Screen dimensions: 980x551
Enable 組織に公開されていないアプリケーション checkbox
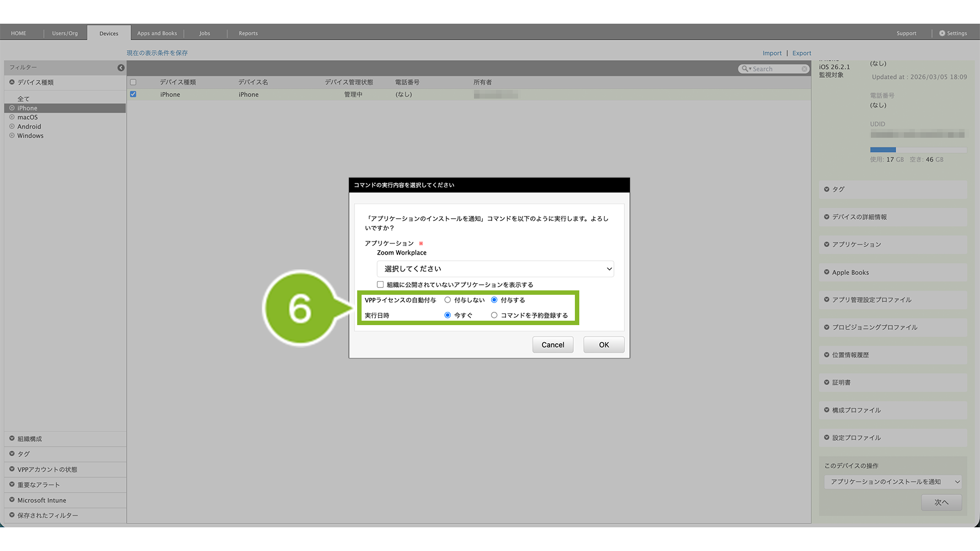[380, 285]
